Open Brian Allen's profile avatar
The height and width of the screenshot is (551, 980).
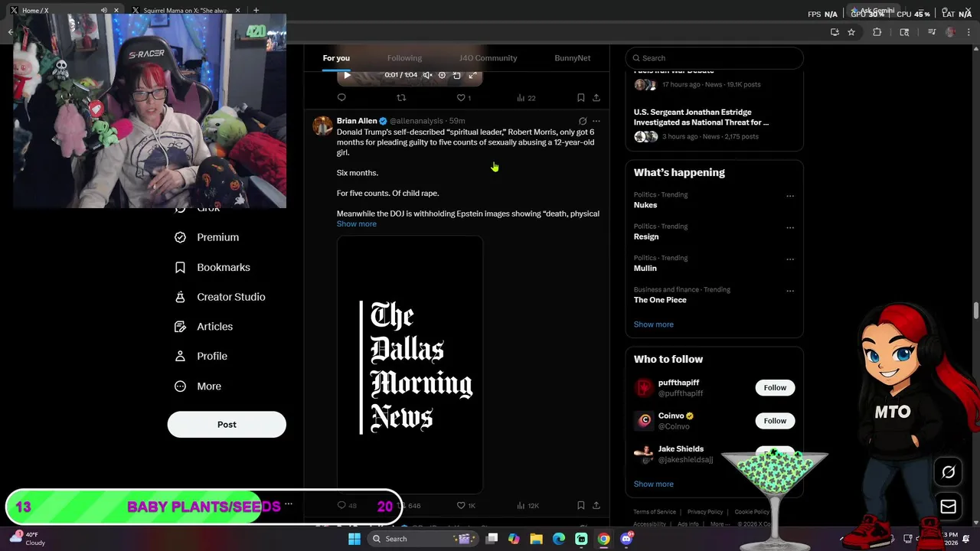(322, 126)
